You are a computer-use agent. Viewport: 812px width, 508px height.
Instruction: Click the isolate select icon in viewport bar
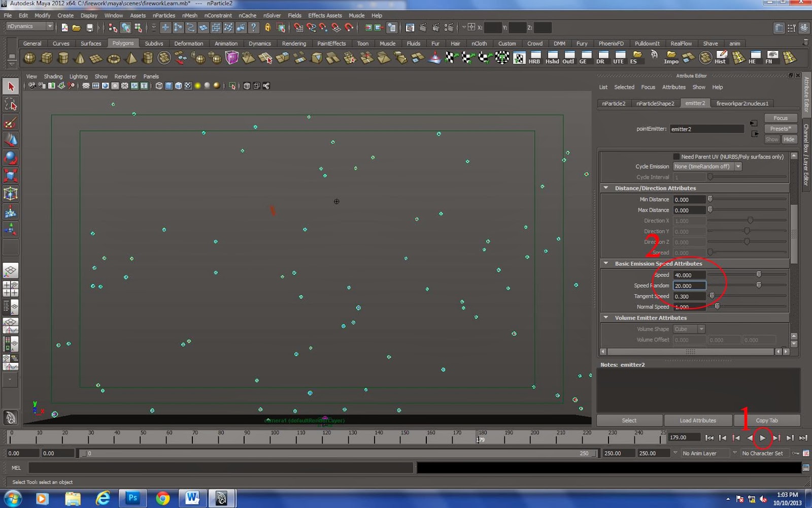tap(231, 85)
